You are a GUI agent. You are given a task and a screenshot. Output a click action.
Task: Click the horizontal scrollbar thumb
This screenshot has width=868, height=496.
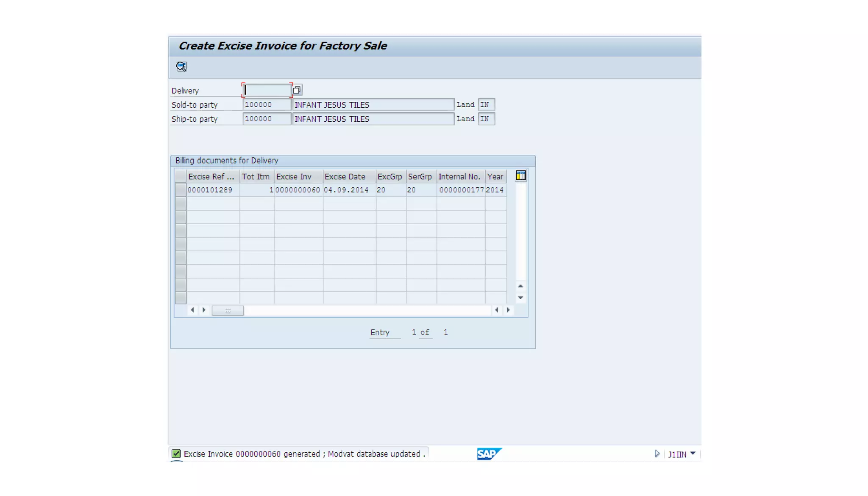pos(228,310)
